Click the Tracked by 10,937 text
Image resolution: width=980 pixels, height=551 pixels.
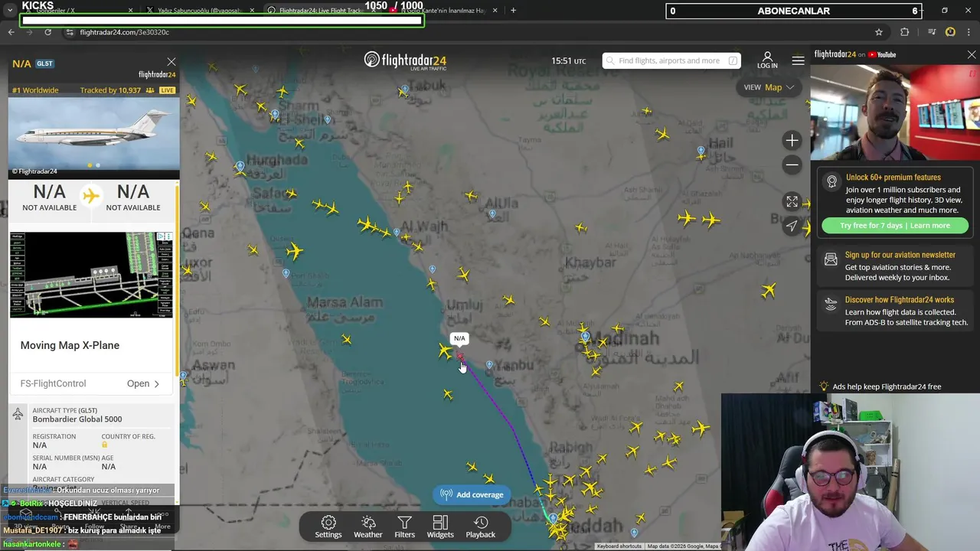[x=110, y=90]
